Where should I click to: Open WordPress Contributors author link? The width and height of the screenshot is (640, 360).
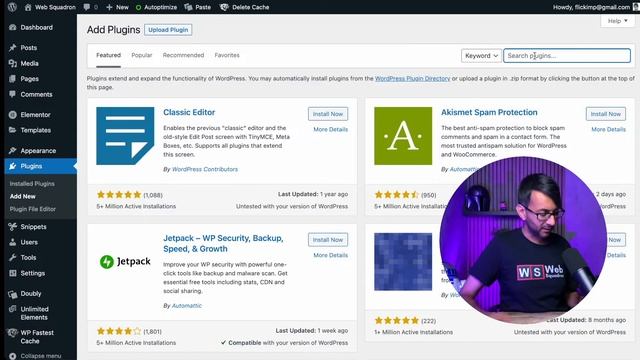point(204,169)
